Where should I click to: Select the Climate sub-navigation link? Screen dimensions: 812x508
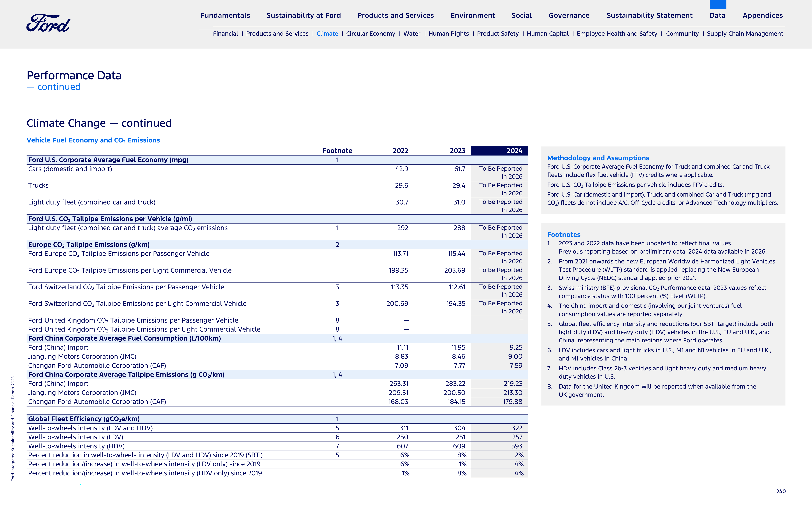pyautogui.click(x=327, y=34)
